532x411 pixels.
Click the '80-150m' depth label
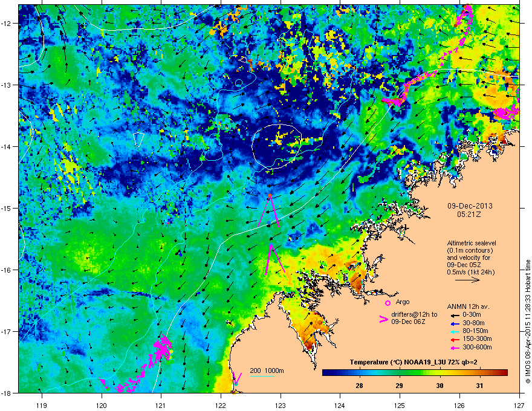pos(475,331)
